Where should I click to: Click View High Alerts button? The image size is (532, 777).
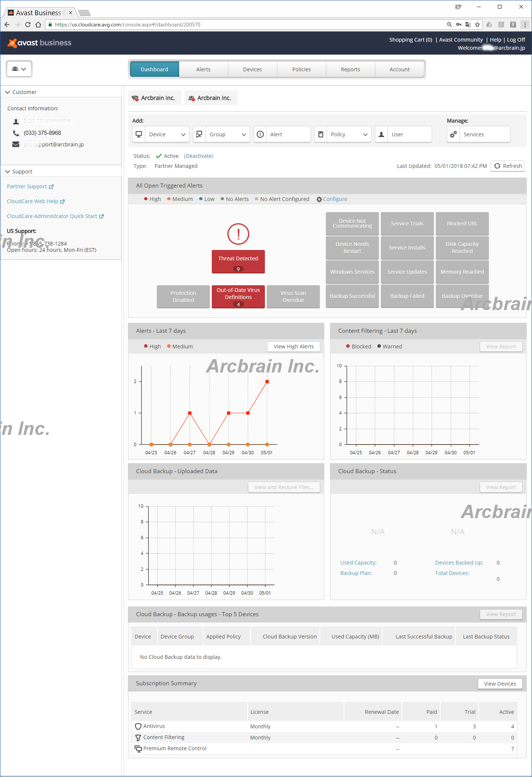(x=293, y=347)
